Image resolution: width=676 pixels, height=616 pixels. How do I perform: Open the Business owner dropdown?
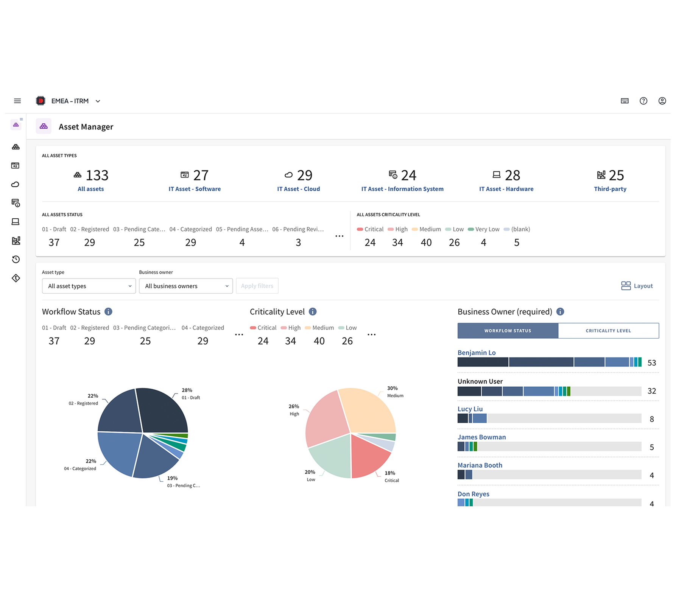185,286
